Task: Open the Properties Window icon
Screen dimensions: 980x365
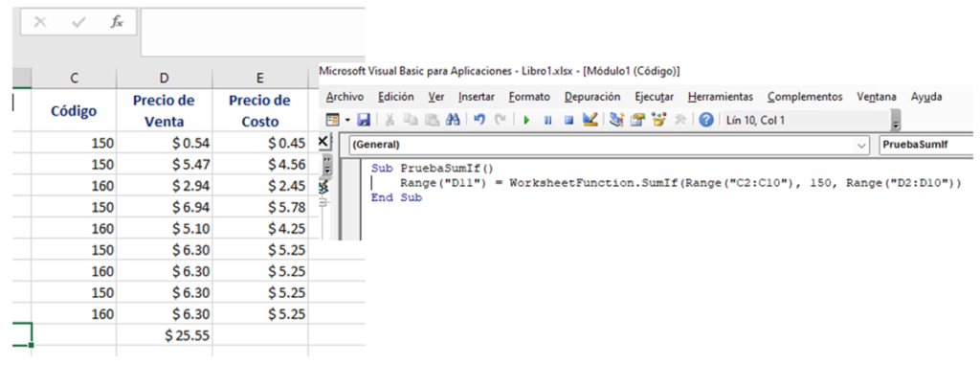Action: (x=637, y=120)
